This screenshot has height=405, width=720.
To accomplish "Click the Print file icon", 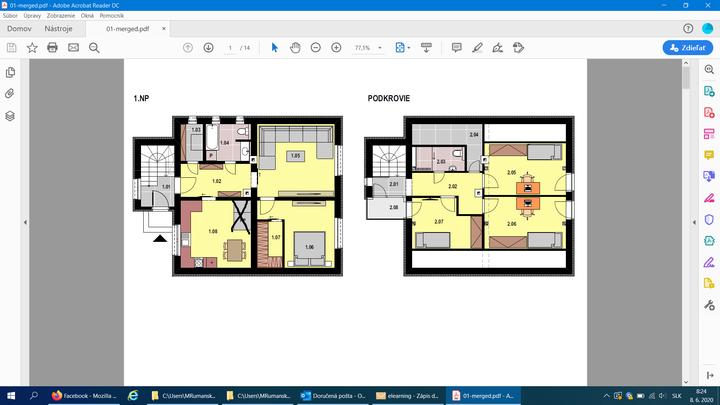I will 52,48.
